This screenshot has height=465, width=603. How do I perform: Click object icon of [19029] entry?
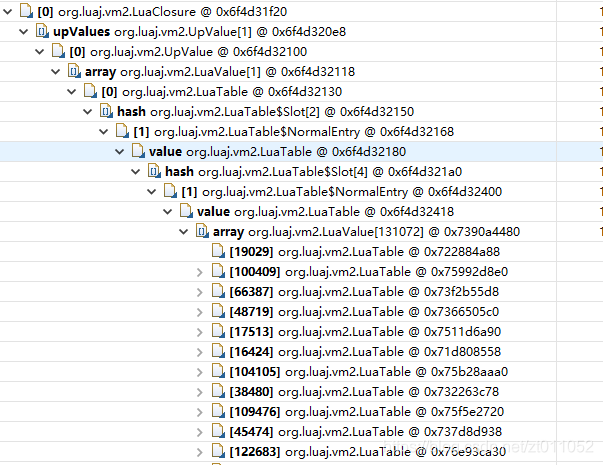218,251
